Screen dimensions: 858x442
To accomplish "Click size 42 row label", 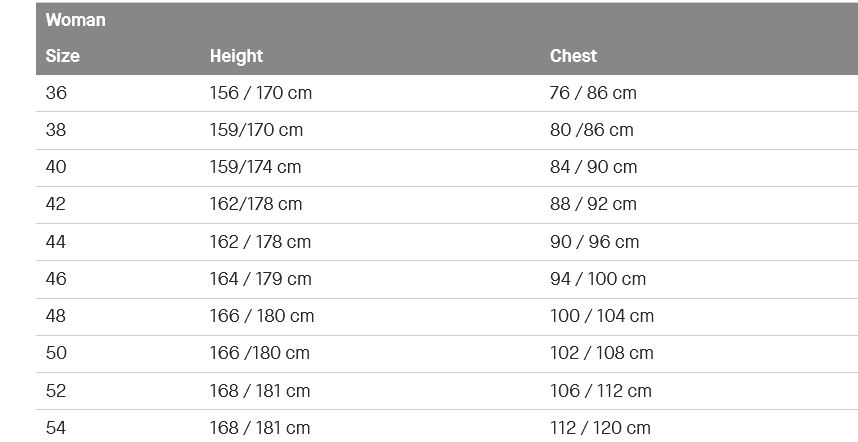I will tap(56, 204).
